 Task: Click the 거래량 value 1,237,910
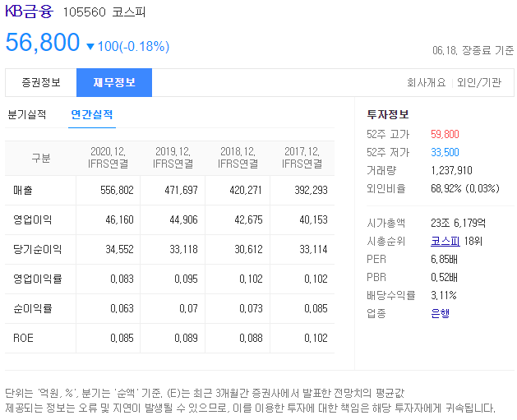(452, 170)
